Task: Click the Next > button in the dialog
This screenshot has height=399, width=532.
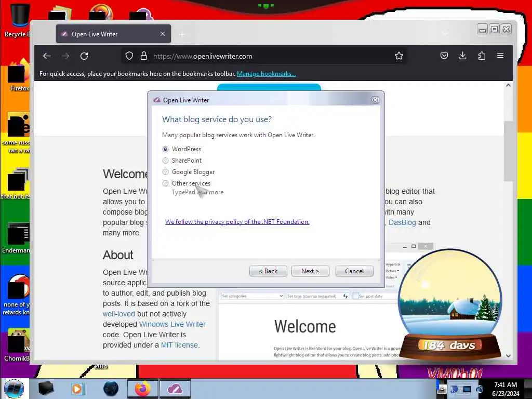Action: point(310,271)
